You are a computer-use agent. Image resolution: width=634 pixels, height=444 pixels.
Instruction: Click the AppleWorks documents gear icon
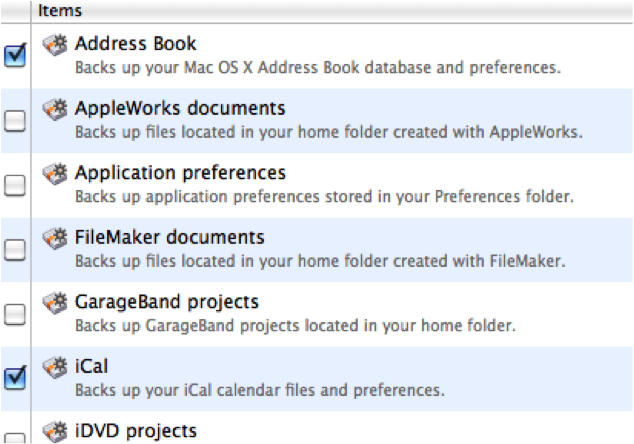pos(55,109)
